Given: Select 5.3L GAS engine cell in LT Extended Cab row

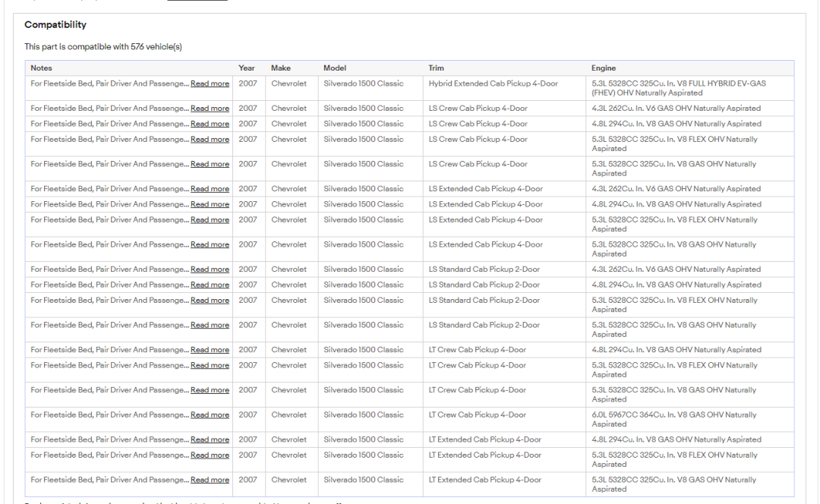Looking at the screenshot, I should click(674, 485).
